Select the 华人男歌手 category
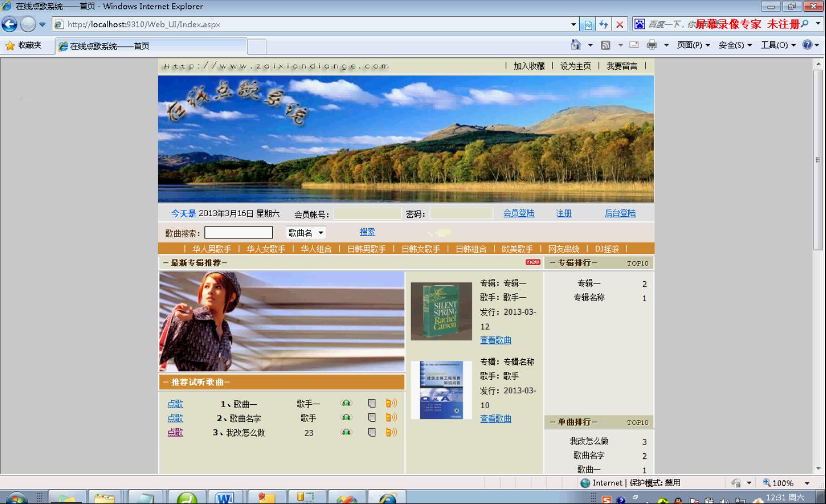The image size is (826, 504). pos(212,249)
